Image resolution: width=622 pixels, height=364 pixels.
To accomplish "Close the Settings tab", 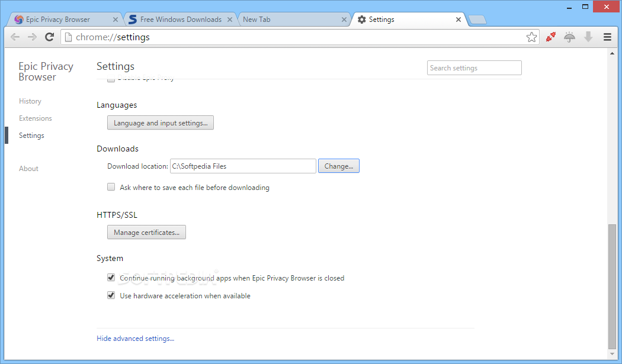I will click(x=458, y=20).
